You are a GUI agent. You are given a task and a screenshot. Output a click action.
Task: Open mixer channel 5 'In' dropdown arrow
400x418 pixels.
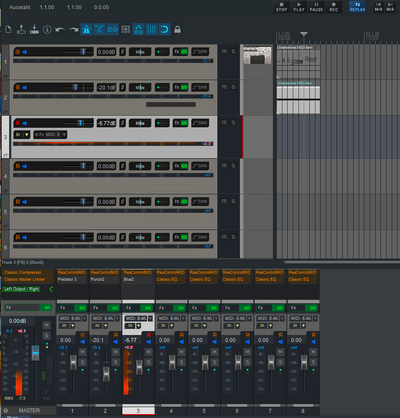pyautogui.click(x=204, y=326)
